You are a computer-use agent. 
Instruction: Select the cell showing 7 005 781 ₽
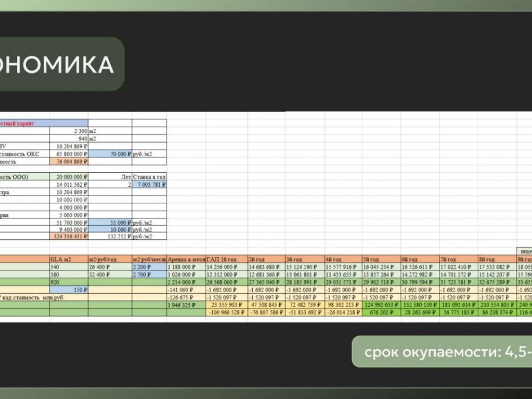coord(149,184)
